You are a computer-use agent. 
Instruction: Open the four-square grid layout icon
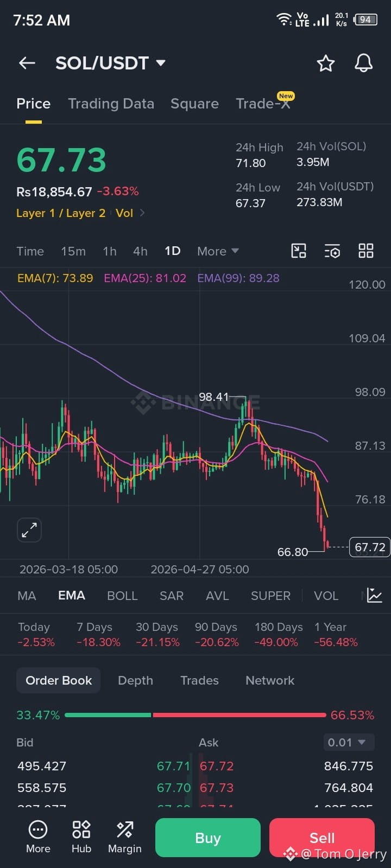click(366, 251)
